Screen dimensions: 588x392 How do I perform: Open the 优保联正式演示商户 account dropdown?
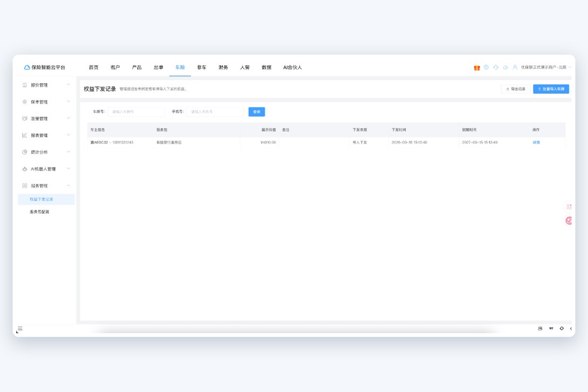(x=546, y=67)
